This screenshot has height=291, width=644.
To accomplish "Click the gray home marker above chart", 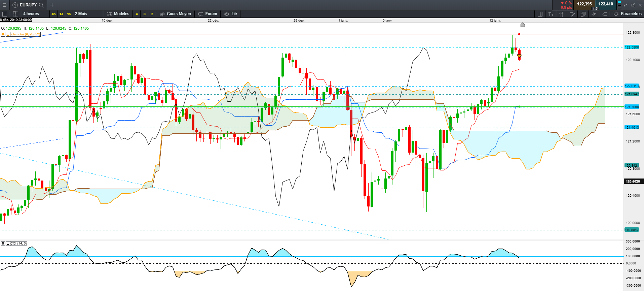I will pyautogui.click(x=523, y=25).
